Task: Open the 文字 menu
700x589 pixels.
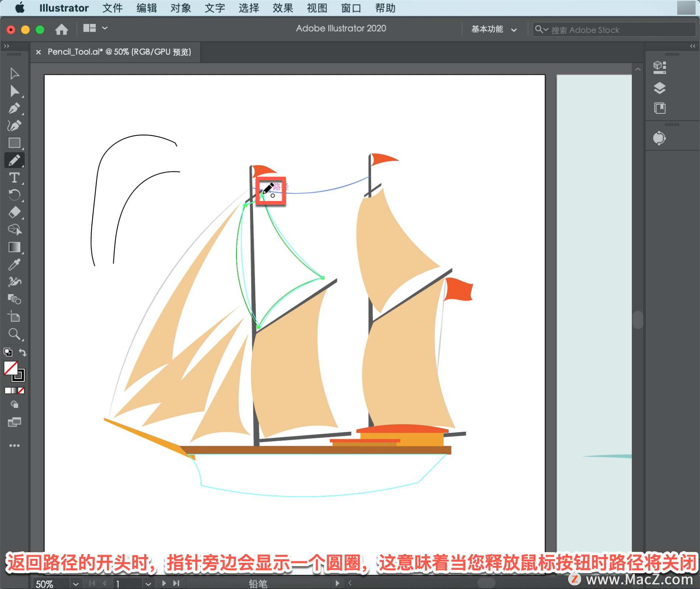Action: coord(215,8)
